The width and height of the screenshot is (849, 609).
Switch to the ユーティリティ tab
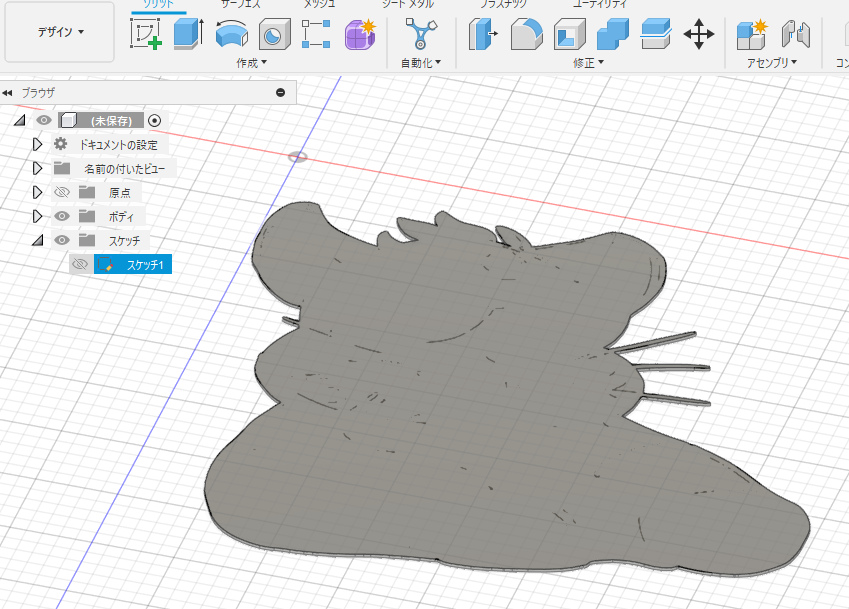(599, 4)
